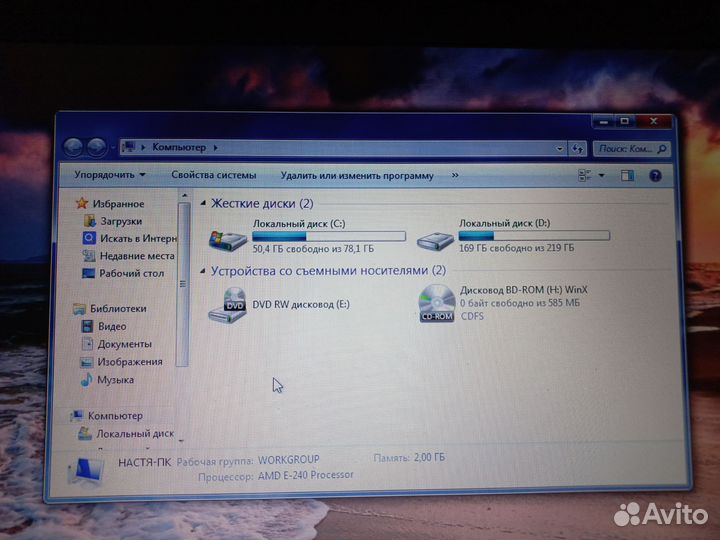This screenshot has height=540, width=720.
Task: Minimize the Компьютер window
Action: [x=604, y=122]
